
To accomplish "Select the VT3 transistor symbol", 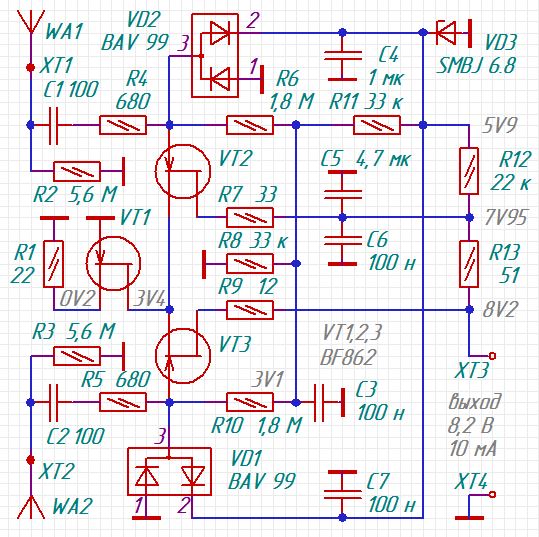I will (183, 356).
